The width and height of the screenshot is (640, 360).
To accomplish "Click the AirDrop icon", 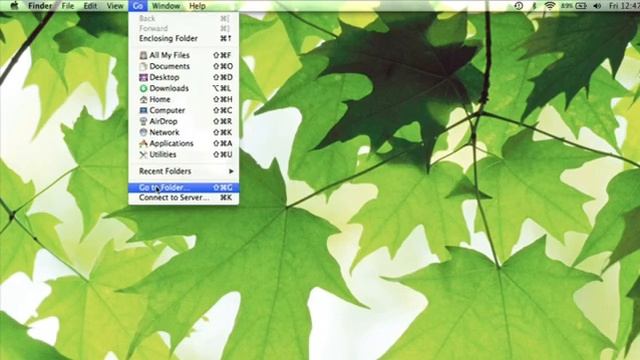I will pyautogui.click(x=143, y=121).
